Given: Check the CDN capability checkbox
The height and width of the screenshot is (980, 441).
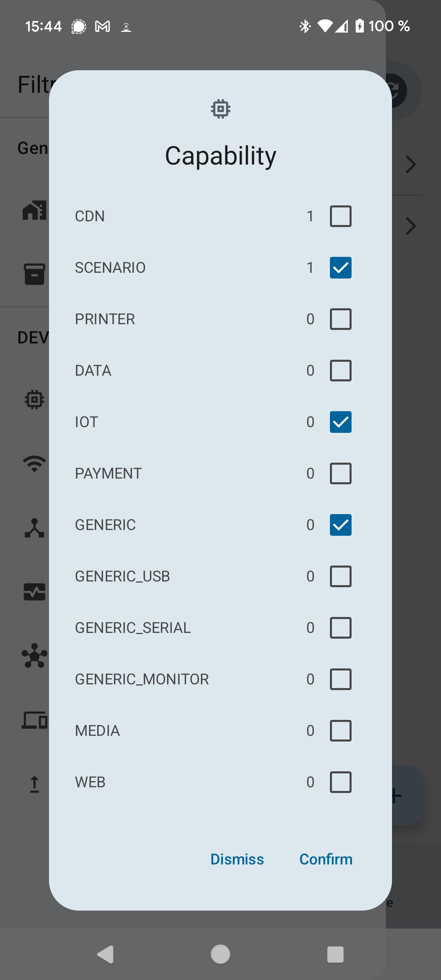Looking at the screenshot, I should [x=341, y=216].
